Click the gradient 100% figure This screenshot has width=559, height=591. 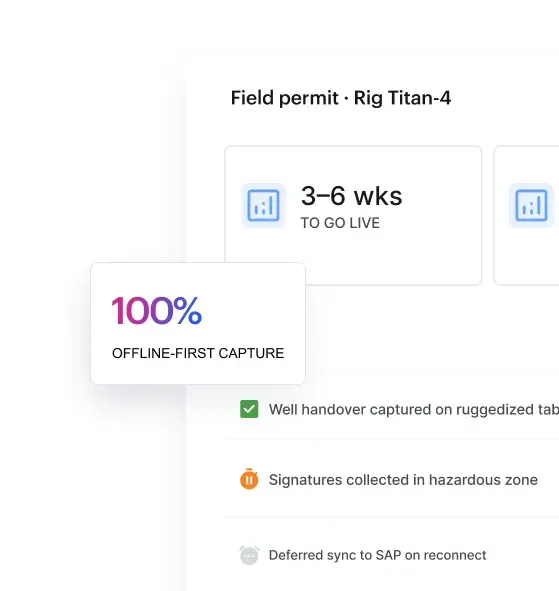coord(157,311)
